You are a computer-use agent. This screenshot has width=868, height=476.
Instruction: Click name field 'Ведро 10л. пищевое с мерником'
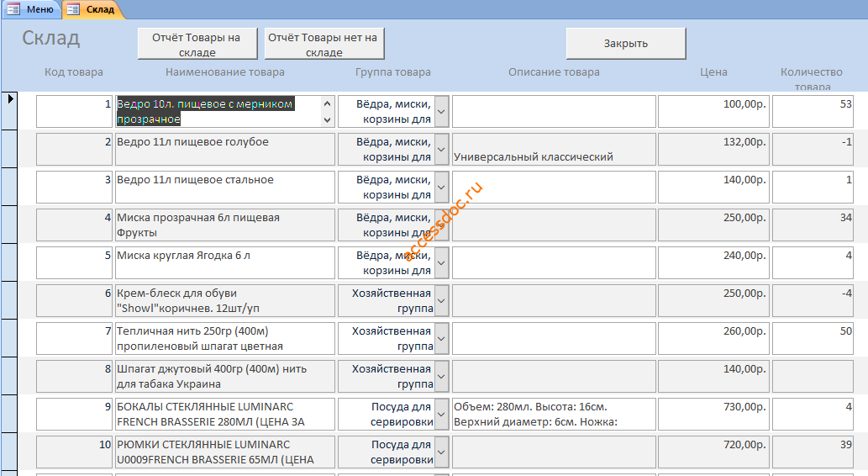coord(224,111)
